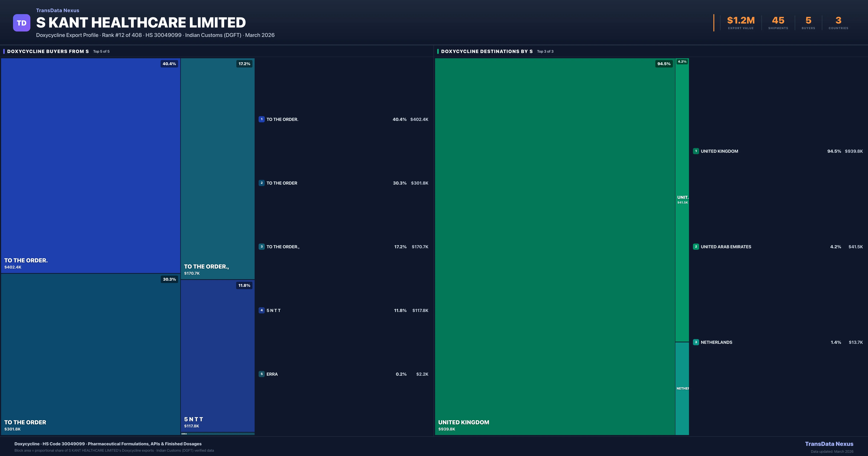Select the TO THE ORDER $301.8K treemap block
This screenshot has width=868, height=456.
[x=90, y=354]
